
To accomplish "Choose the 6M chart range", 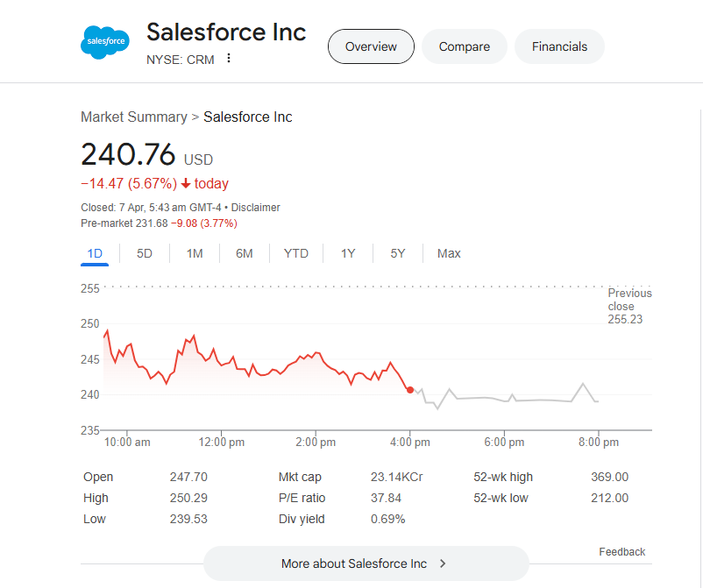I will click(x=245, y=253).
